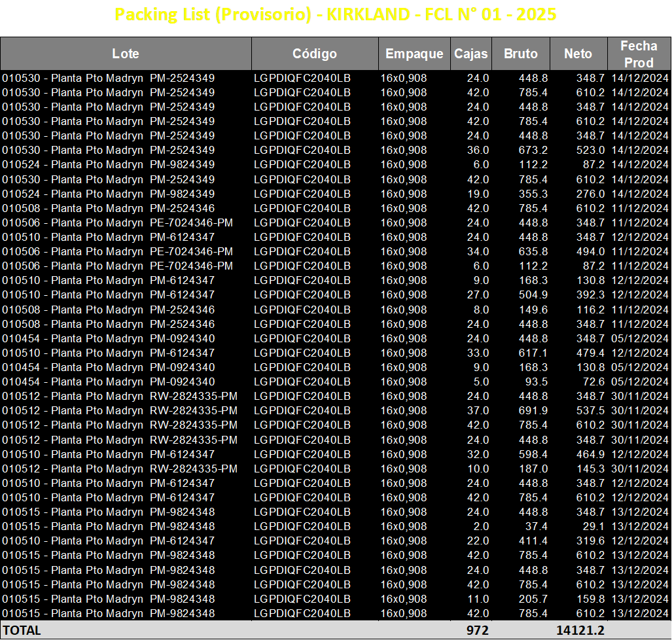Click the Packing List title text
672x640 pixels.
[336, 14]
